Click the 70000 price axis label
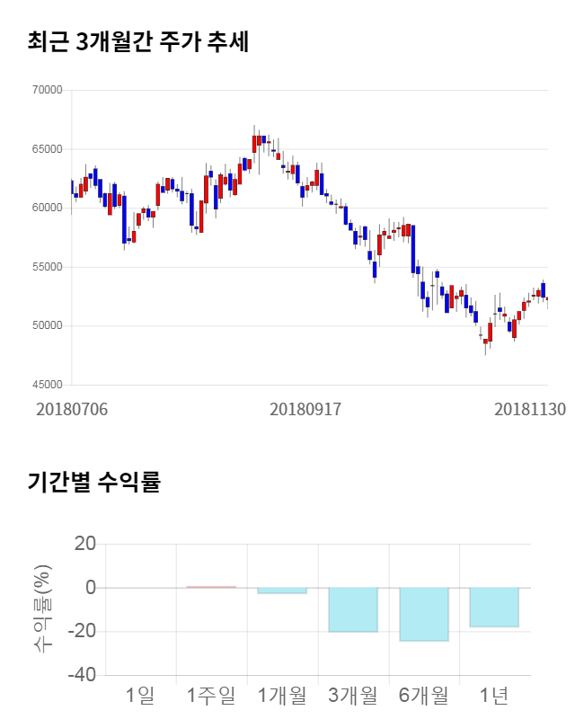This screenshot has height=728, width=575. pos(46,90)
